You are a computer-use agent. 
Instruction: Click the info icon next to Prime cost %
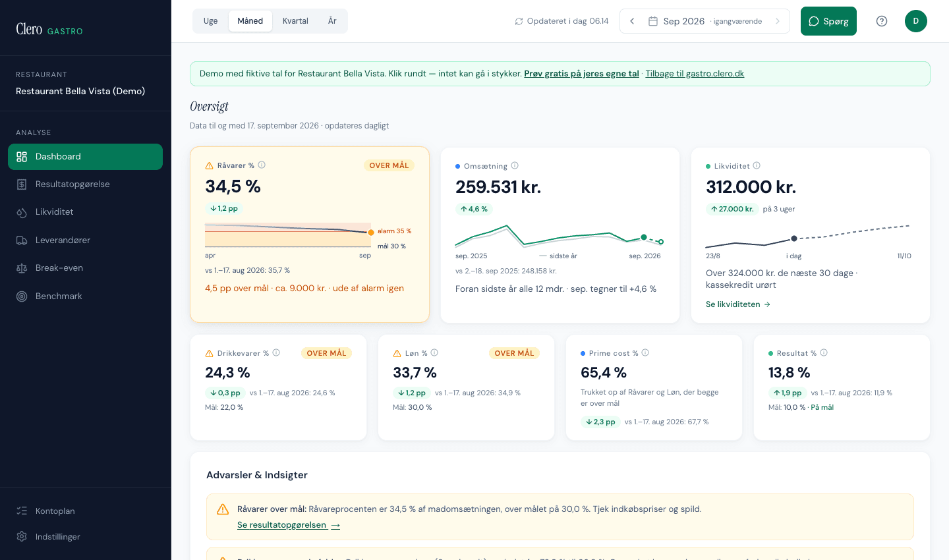[645, 352]
